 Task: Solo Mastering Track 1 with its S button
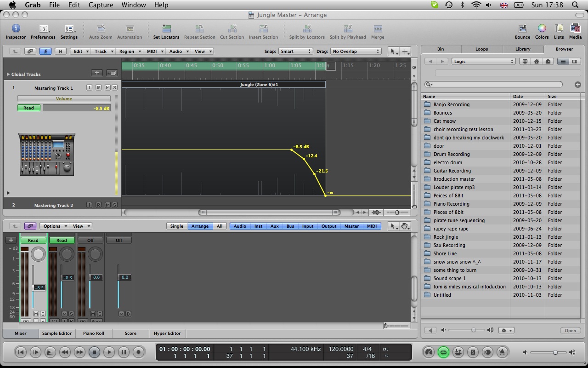click(116, 87)
